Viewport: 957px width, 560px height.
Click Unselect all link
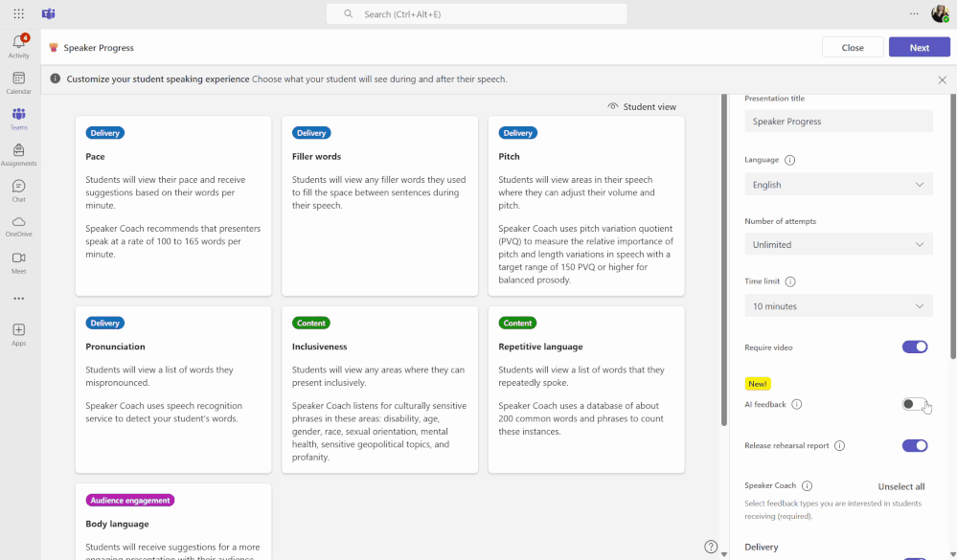[900, 487]
